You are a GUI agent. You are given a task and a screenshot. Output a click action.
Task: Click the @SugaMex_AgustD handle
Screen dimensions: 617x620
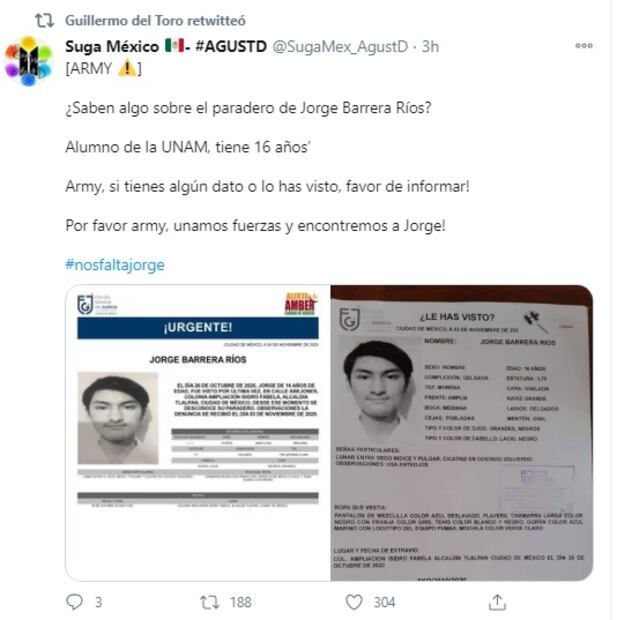(340, 47)
